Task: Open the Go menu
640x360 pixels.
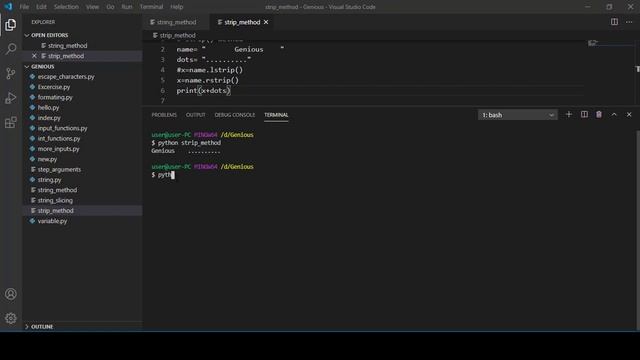Action: click(110, 7)
